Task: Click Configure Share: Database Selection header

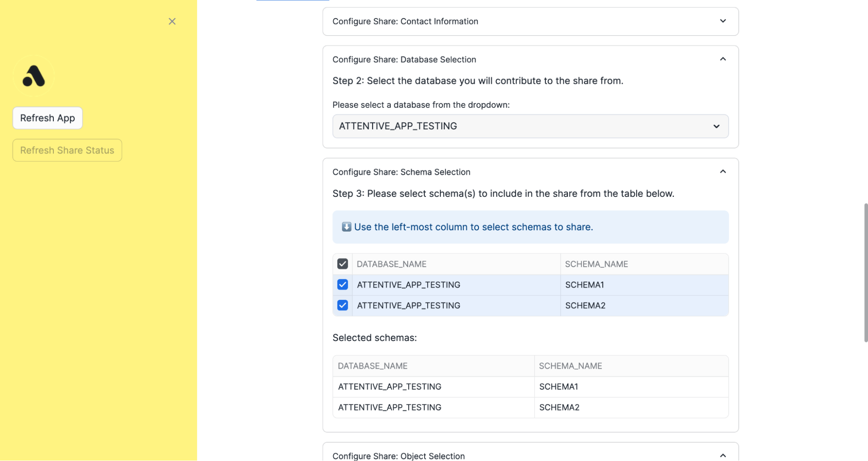Action: pos(530,60)
